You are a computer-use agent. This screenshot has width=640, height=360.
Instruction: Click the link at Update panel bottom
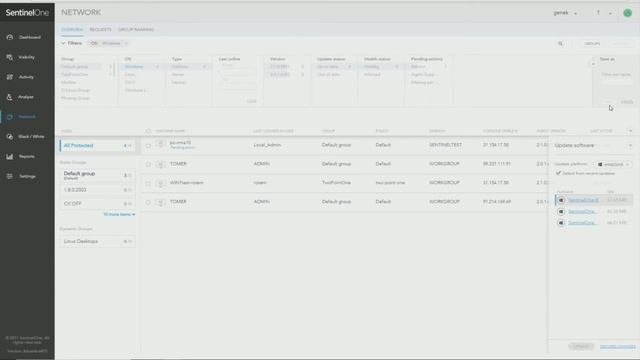tap(618, 347)
